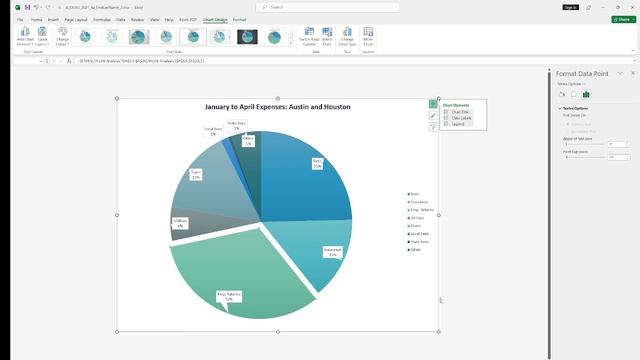This screenshot has width=640, height=360.
Task: Open the Formulas tab
Action: [x=102, y=20]
